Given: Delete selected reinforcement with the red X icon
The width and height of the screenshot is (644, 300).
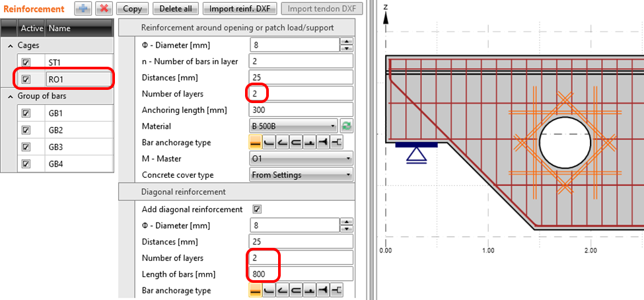Looking at the screenshot, I should click(104, 9).
